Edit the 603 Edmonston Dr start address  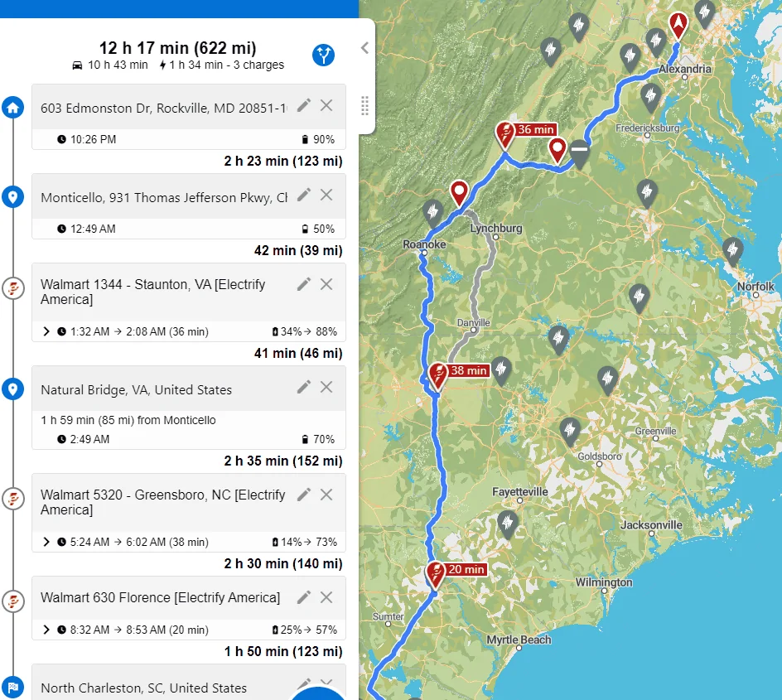pyautogui.click(x=304, y=105)
